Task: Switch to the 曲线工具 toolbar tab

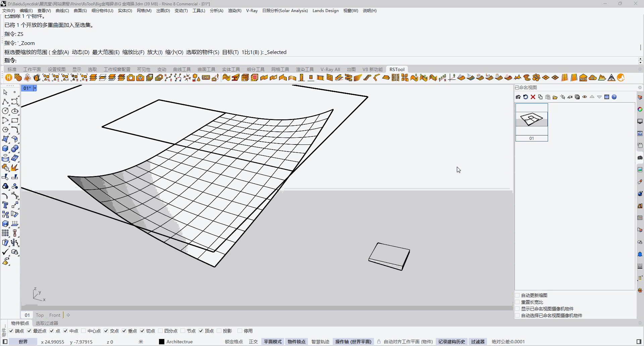Action: pos(182,69)
